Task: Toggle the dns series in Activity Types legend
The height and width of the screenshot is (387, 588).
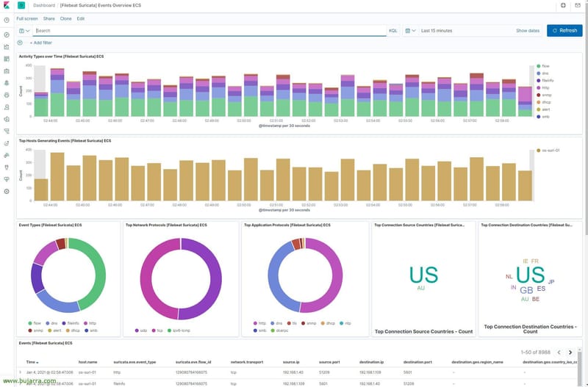Action: (545, 73)
